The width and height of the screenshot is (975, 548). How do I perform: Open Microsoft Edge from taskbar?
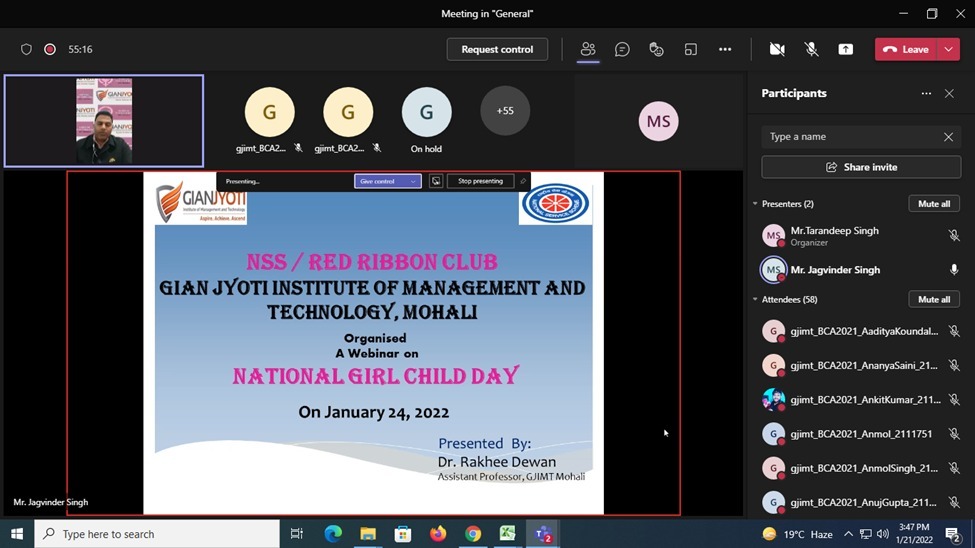pos(333,534)
